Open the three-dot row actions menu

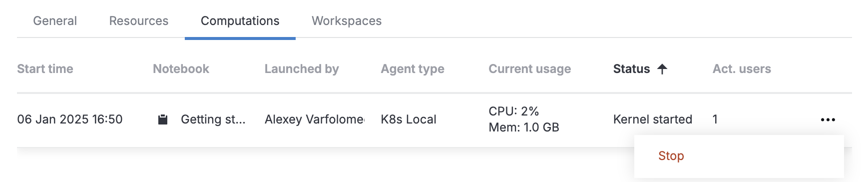coord(828,119)
